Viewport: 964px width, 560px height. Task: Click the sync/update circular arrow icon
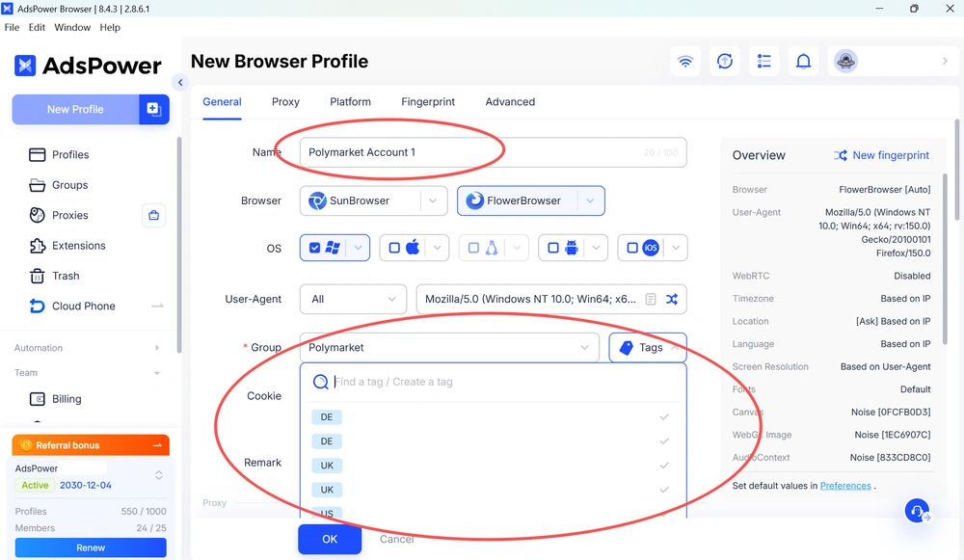pyautogui.click(x=725, y=62)
